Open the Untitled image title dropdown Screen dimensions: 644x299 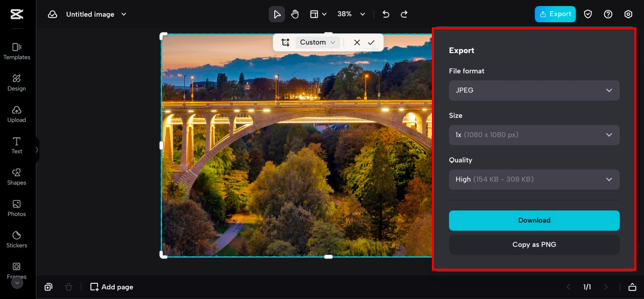point(96,14)
